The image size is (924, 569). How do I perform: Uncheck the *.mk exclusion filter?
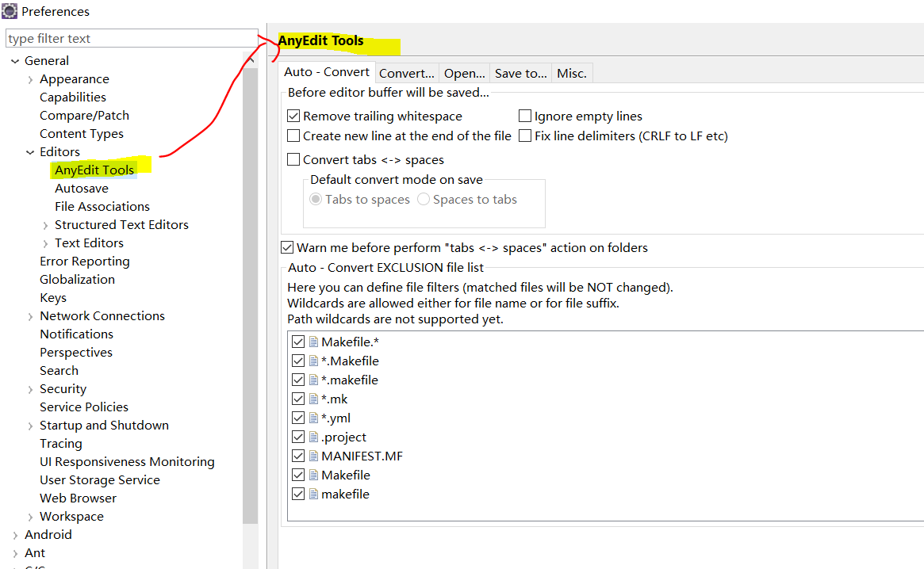[x=298, y=399]
